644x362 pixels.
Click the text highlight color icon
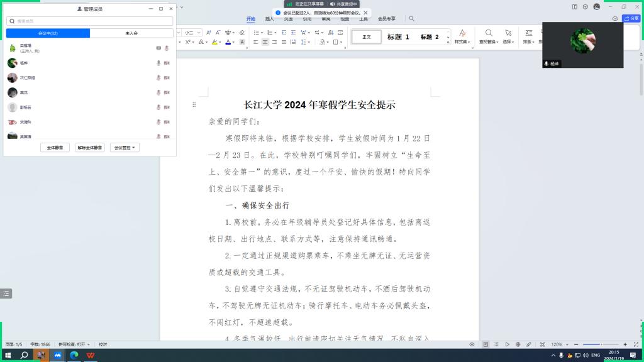click(x=214, y=42)
